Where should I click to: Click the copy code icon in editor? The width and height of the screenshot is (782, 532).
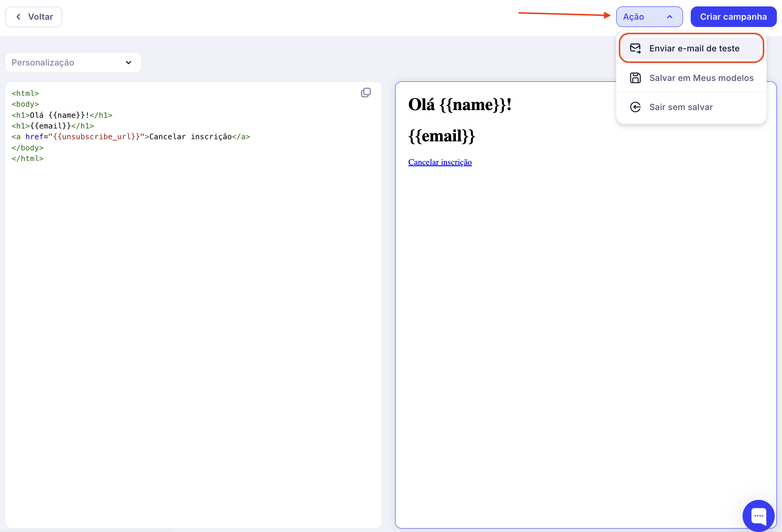coord(366,93)
